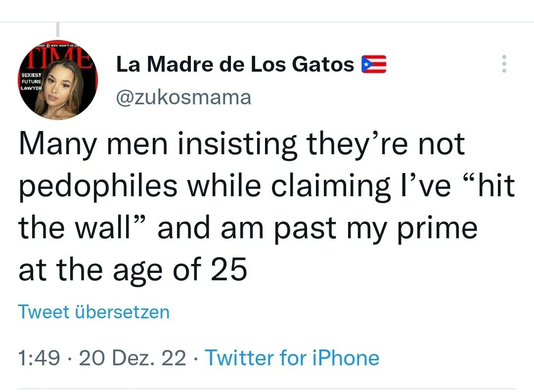This screenshot has width=534, height=392.
Task: Click the @zukosmama handle
Action: point(183,97)
